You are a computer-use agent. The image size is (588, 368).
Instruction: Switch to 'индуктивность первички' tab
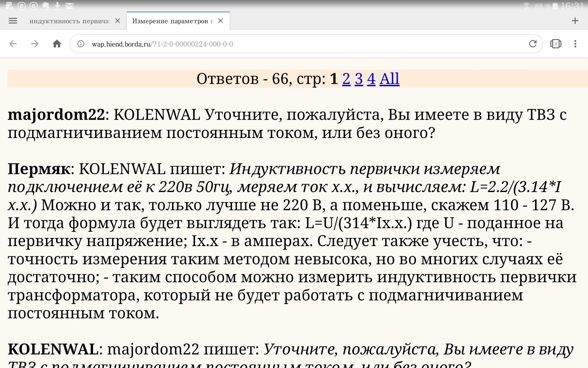coord(69,21)
